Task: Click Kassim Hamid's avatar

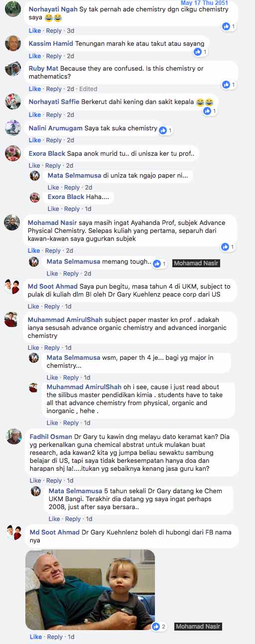Action: 13,43
